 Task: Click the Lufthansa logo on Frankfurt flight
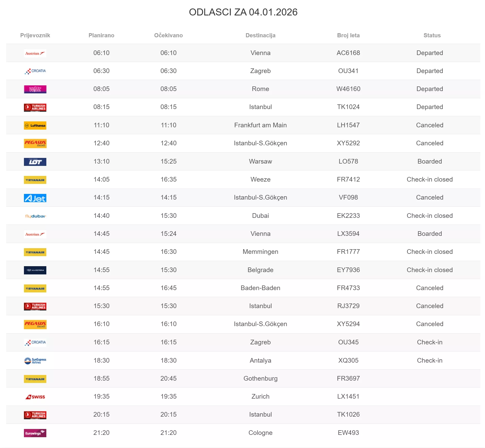pos(35,126)
